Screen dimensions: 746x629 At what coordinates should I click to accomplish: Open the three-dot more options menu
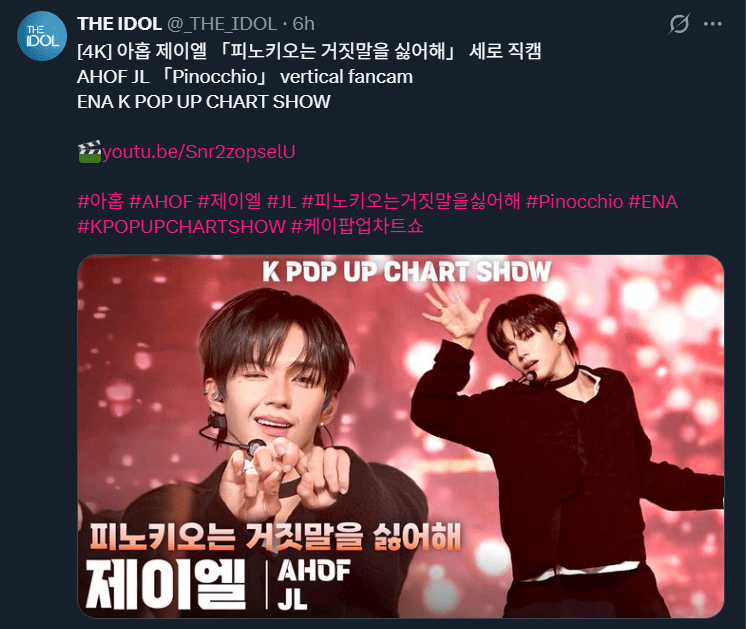click(712, 24)
